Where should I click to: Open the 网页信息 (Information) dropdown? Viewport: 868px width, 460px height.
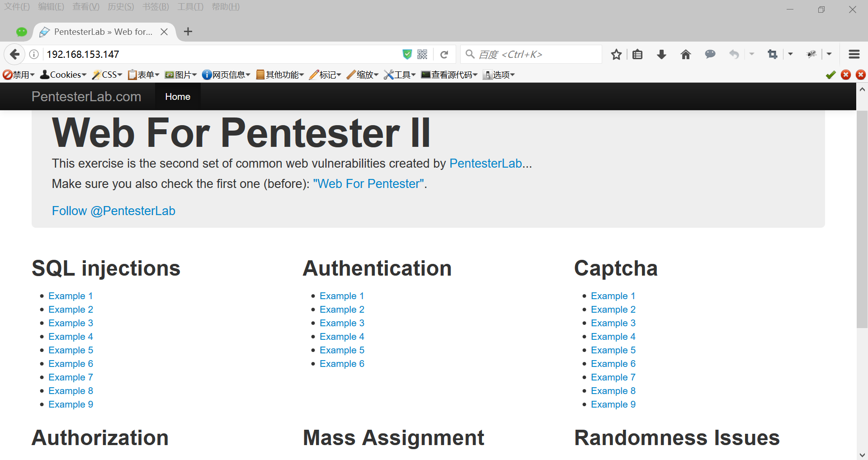coord(226,75)
